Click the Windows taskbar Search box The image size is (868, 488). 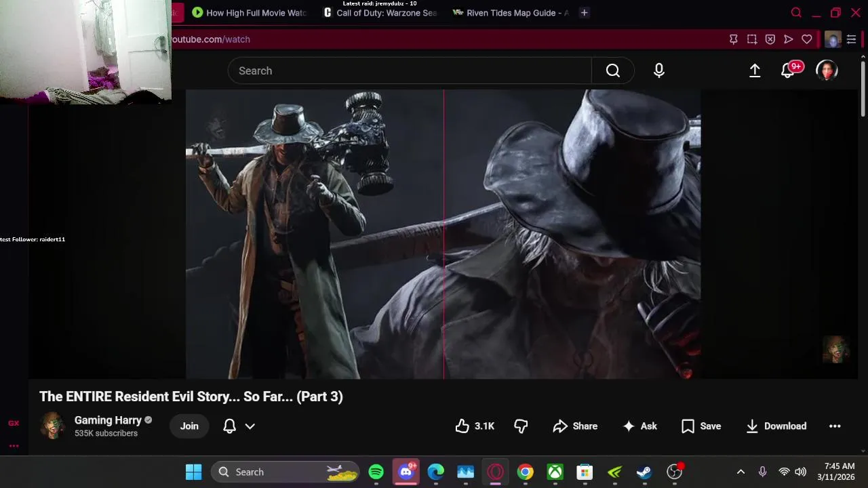pos(285,472)
